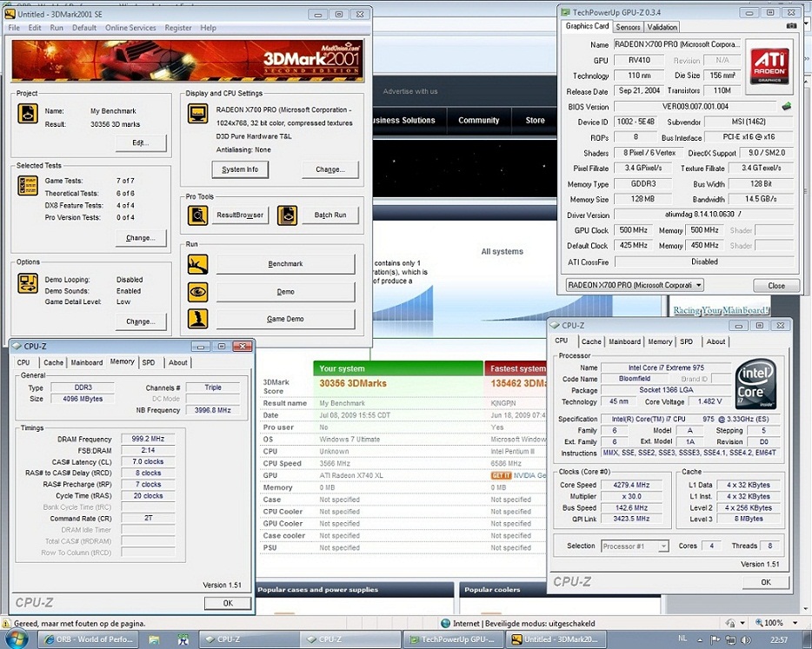Click the Demo eye icon

pyautogui.click(x=198, y=292)
